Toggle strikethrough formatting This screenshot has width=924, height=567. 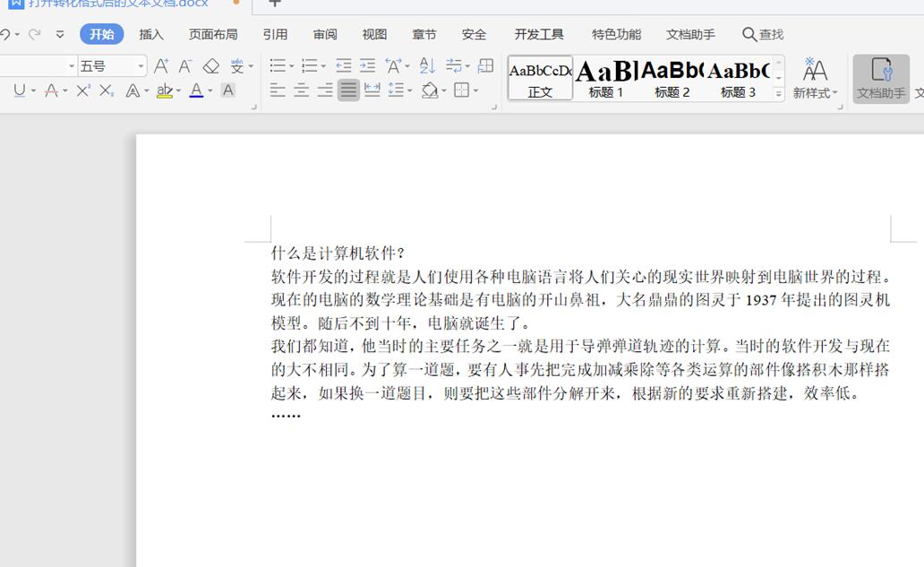(51, 90)
